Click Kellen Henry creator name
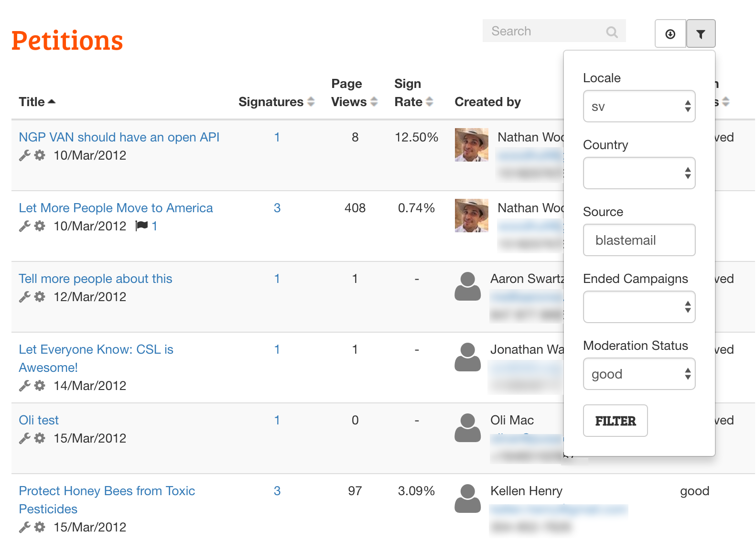 click(x=526, y=491)
